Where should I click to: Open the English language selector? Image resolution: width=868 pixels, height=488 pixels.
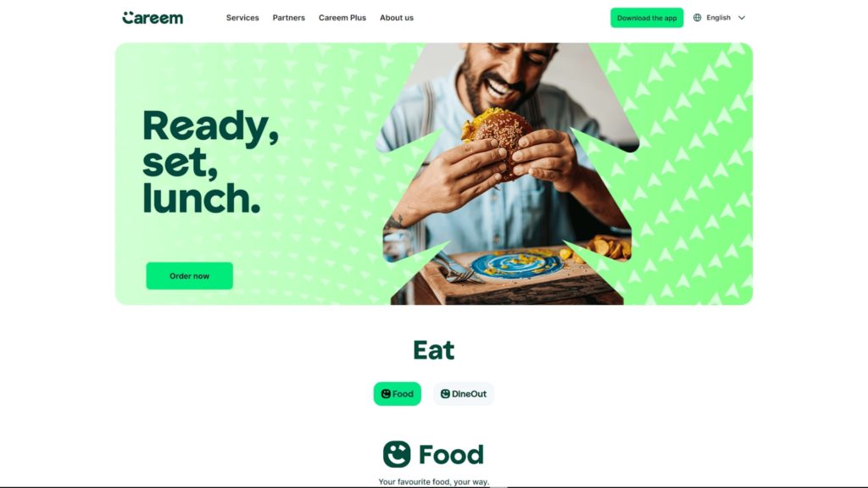tap(719, 18)
